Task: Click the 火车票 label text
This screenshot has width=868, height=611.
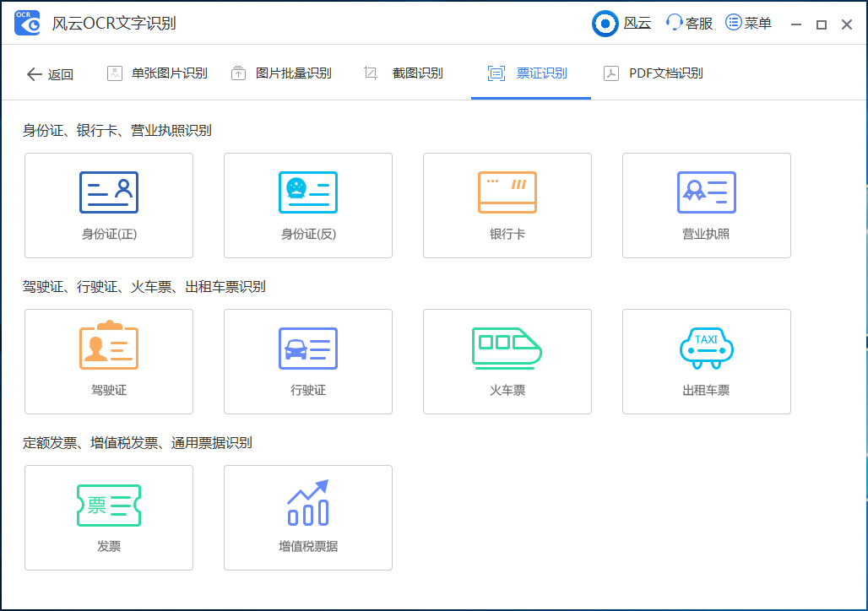Action: tap(507, 390)
